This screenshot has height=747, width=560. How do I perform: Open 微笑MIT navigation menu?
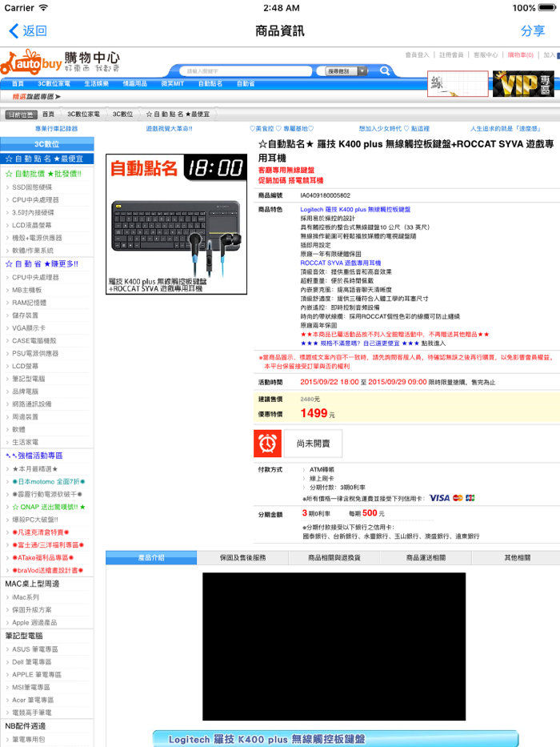click(172, 84)
